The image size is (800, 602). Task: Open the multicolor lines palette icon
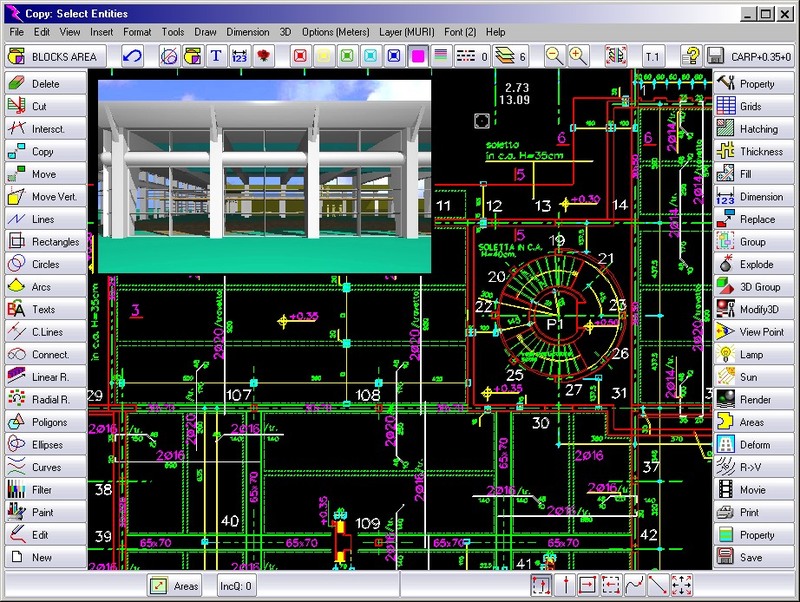pyautogui.click(x=441, y=56)
